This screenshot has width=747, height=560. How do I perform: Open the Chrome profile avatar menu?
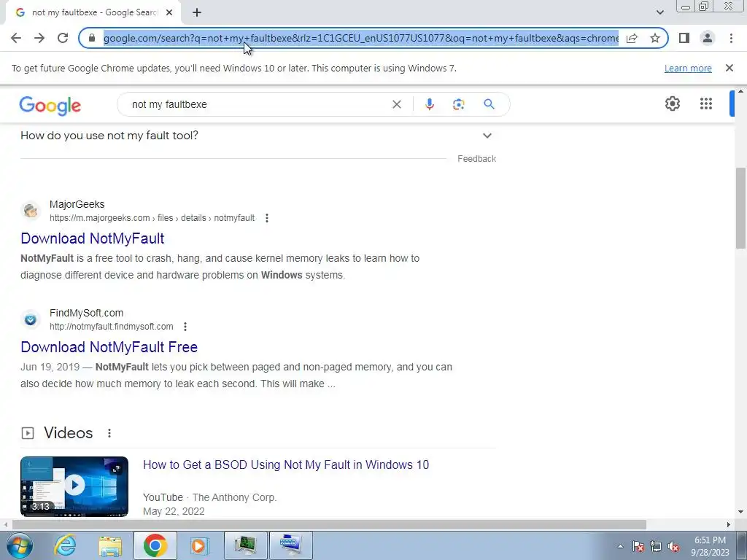(x=708, y=38)
